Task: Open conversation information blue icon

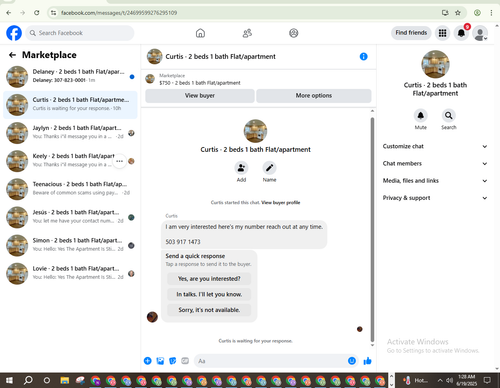Action: tap(364, 57)
